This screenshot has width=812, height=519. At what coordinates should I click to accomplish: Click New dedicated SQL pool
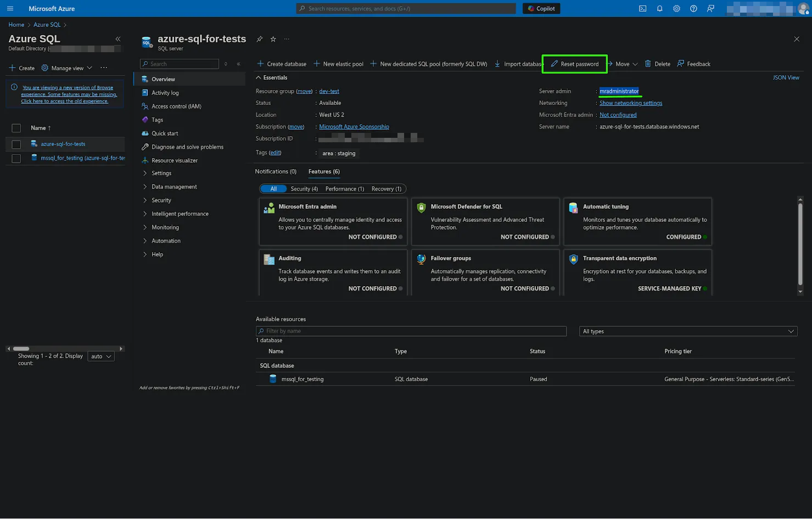(429, 64)
